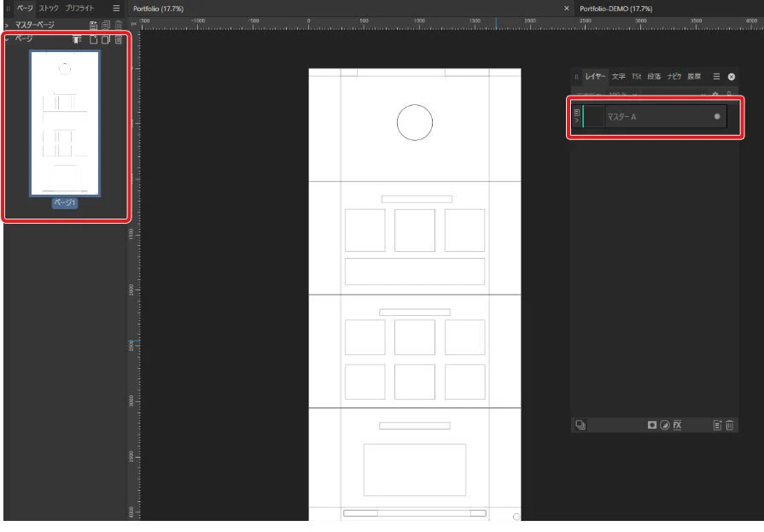Image resolution: width=764 pixels, height=532 pixels.
Task: Switch to the ストック tab
Action: (x=49, y=9)
